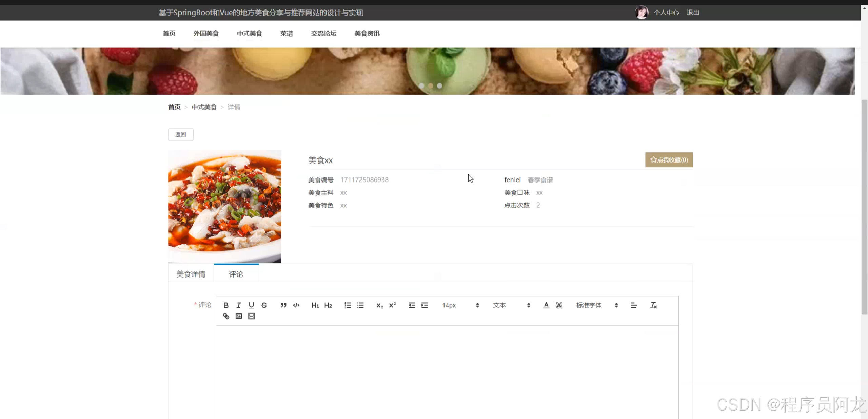Insert a code block
Viewport: 868px width, 419px height.
[296, 305]
